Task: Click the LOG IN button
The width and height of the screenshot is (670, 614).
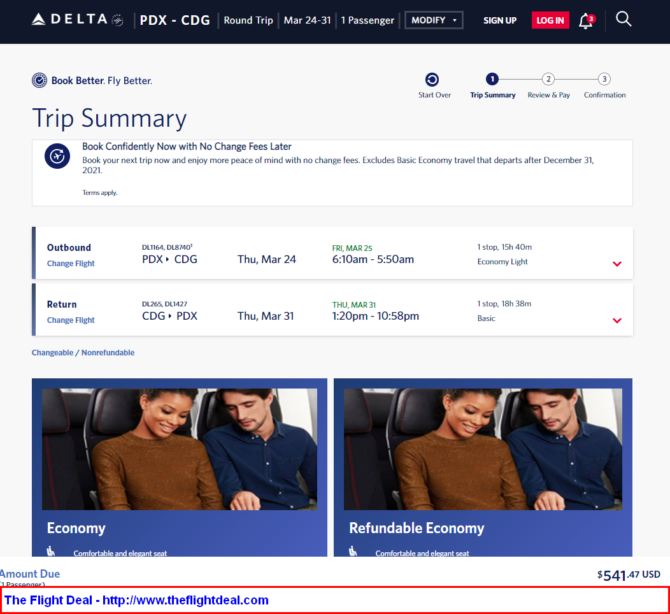Action: [550, 21]
